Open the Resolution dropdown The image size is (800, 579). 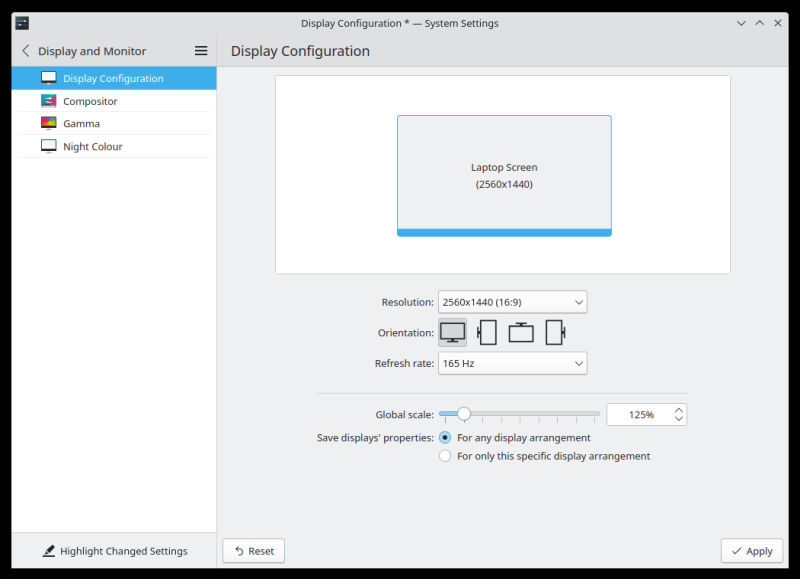[x=512, y=302]
